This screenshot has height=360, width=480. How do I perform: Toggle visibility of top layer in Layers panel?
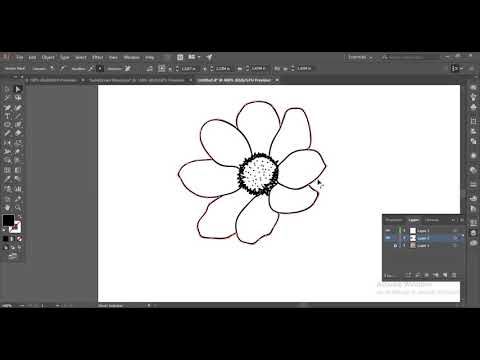point(388,230)
